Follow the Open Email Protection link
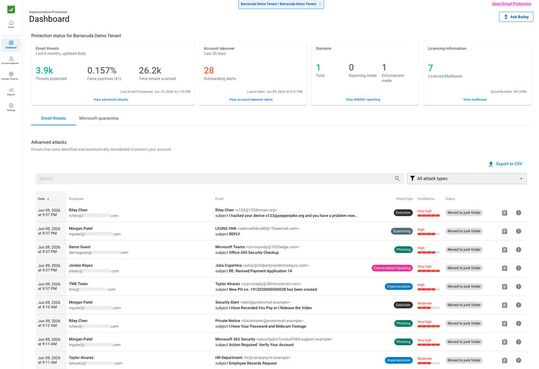The width and height of the screenshot is (539, 369). (511, 4)
